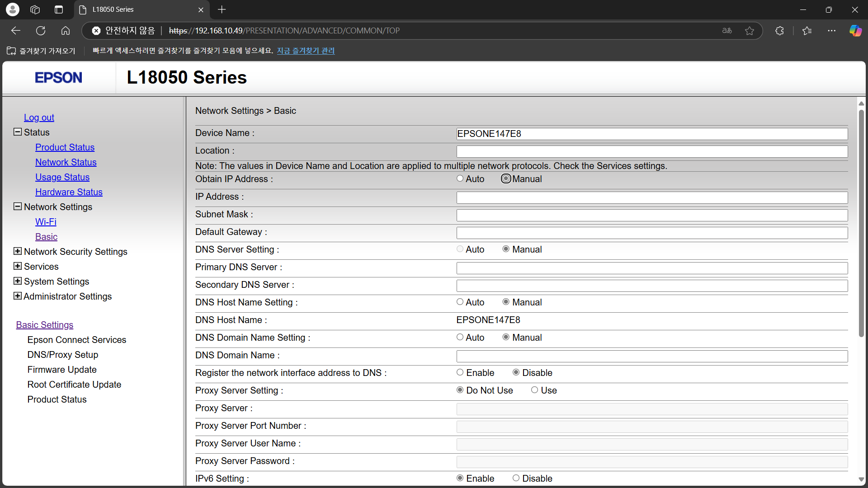This screenshot has height=488, width=868.
Task: Select Auto for DNS Host Name Setting
Action: [x=460, y=302]
